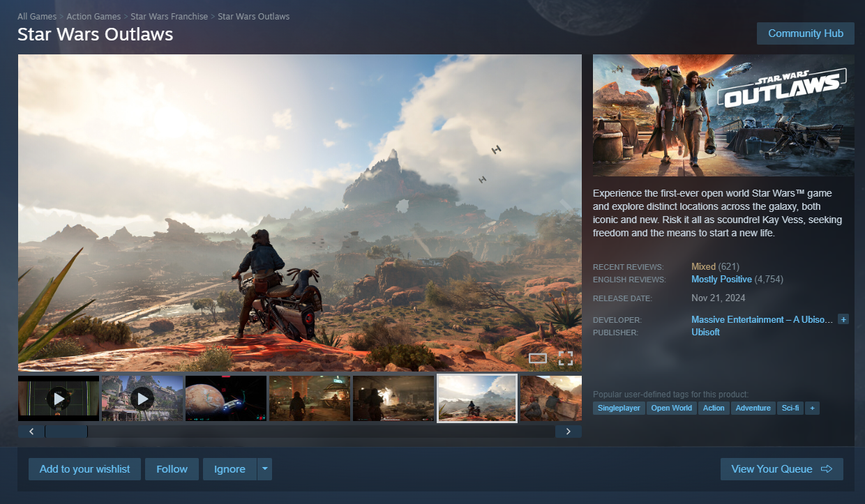
Task: Open the All Games breadcrumb
Action: (x=37, y=16)
